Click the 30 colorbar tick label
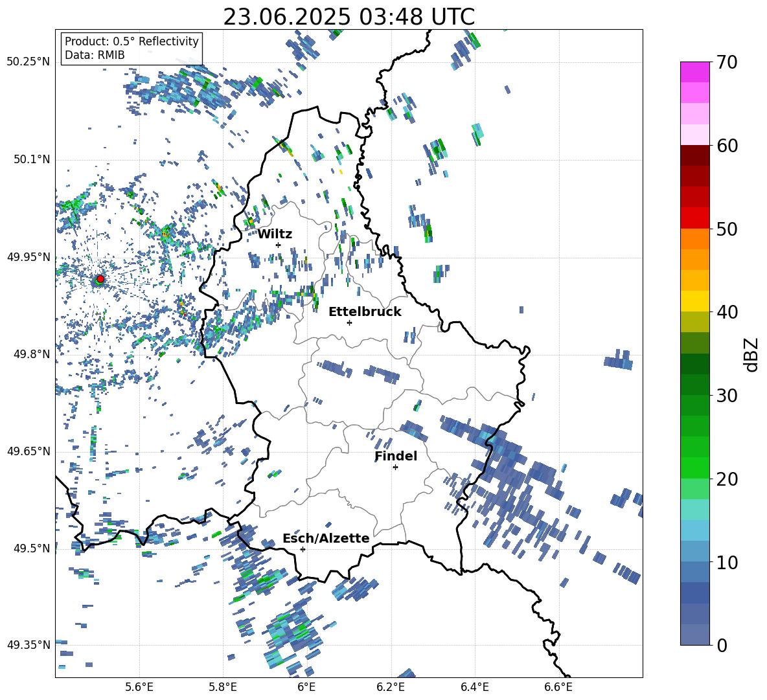This screenshot has width=767, height=700. click(727, 396)
